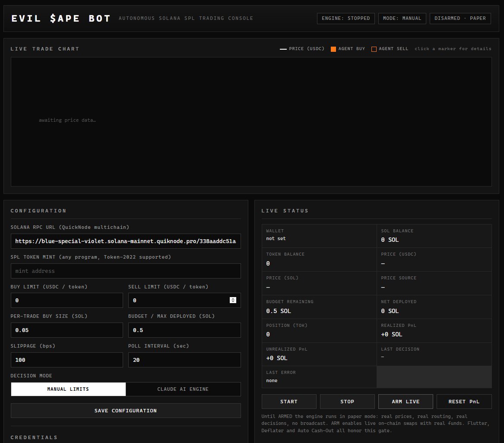
Task: Select the Sell Limit input field
Action: (184, 300)
